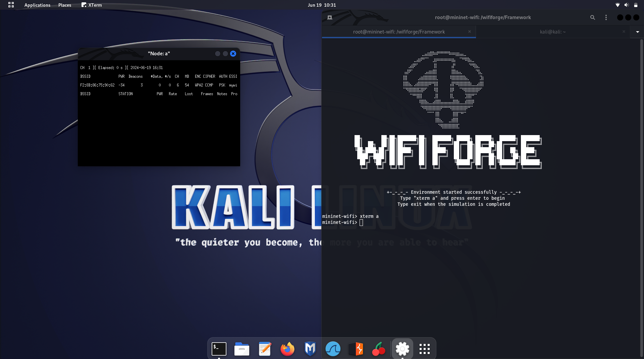644x359 pixels.
Task: Switch to the kali@kali tab
Action: tap(553, 32)
